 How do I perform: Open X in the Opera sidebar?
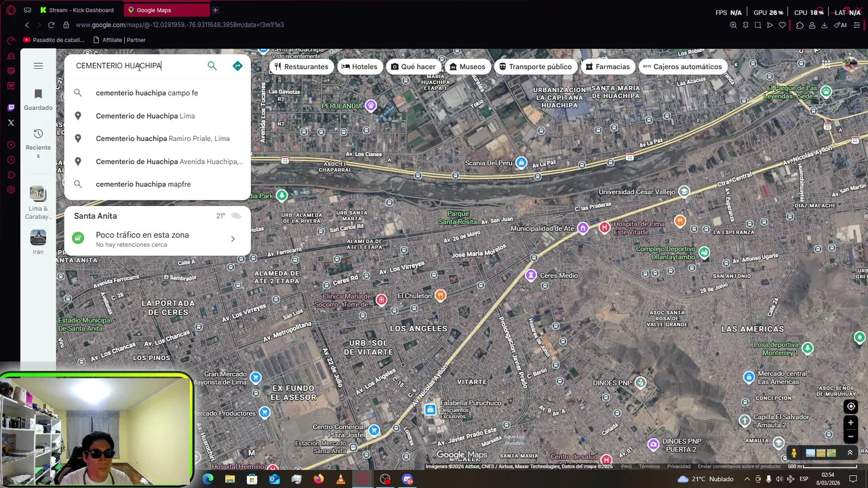11,123
